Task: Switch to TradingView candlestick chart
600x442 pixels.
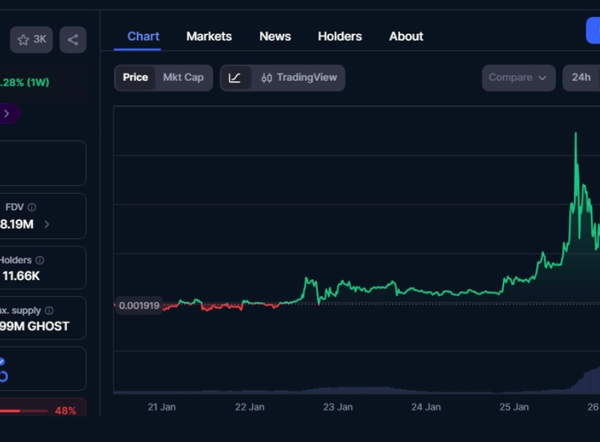Action: pos(297,78)
